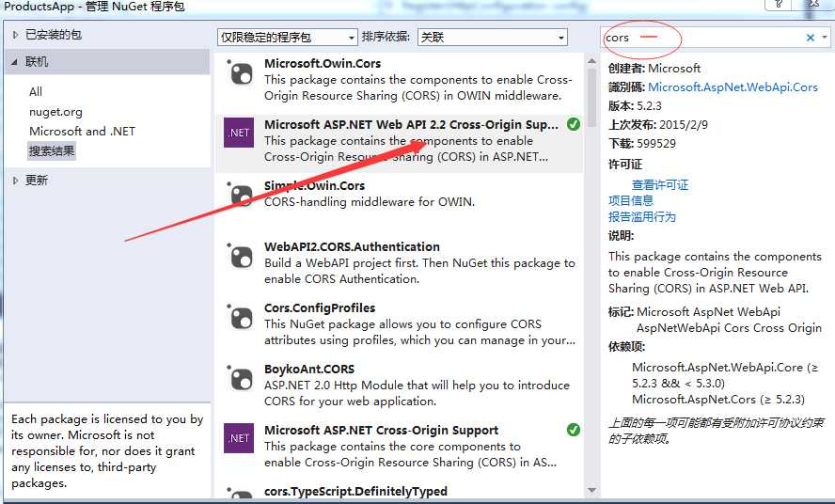Screen dimensions: 835x504
Task: Click the Microsoft.AspNet.Cors (≥ 5.2.3) dependency
Action: (x=717, y=399)
